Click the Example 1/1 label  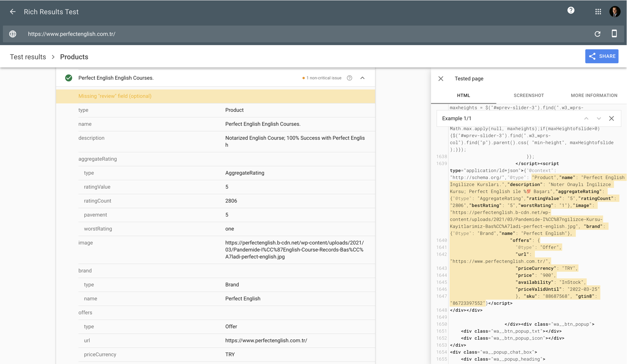(x=457, y=119)
